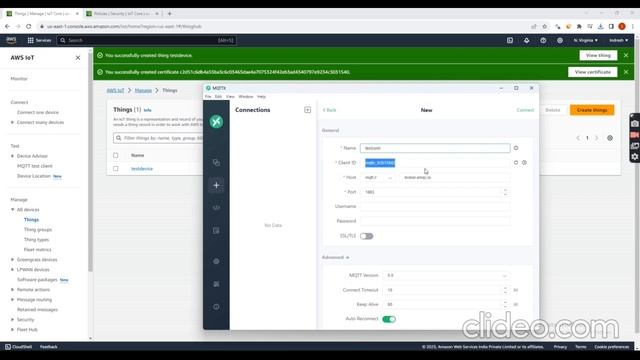
Task: Collapse the Advanced section
Action: click(335, 258)
